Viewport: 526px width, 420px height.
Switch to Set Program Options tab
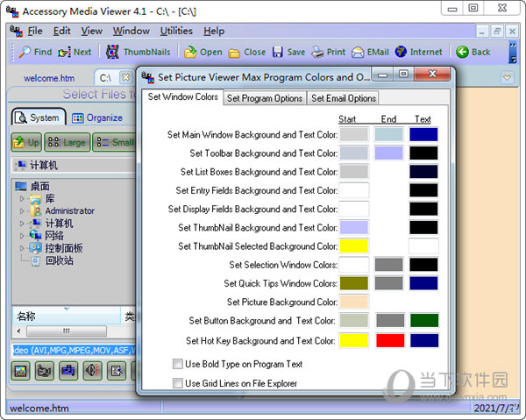(265, 98)
